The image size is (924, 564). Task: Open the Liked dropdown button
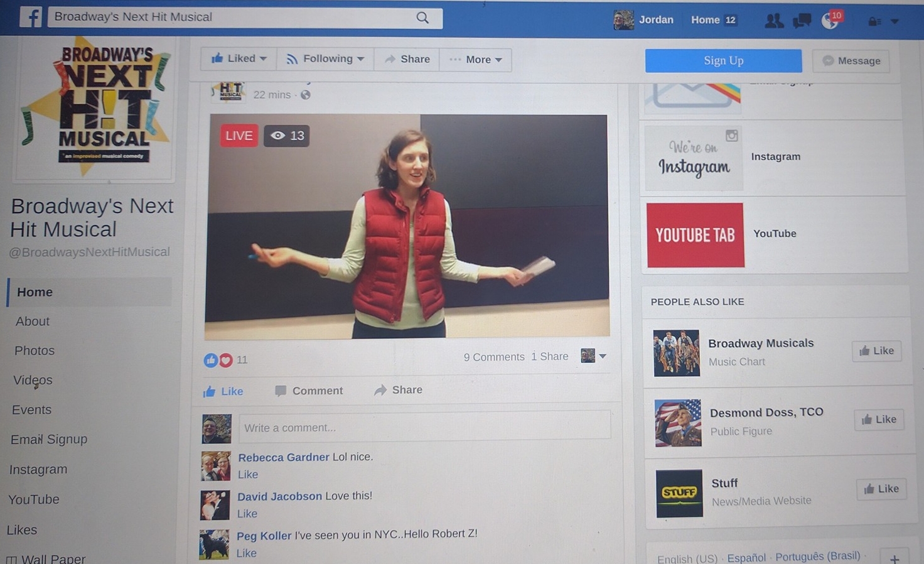239,58
